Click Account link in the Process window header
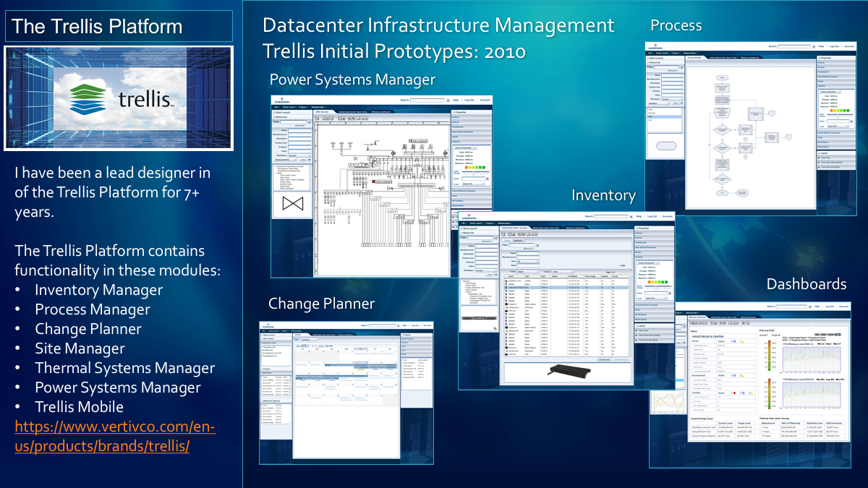 (x=849, y=46)
